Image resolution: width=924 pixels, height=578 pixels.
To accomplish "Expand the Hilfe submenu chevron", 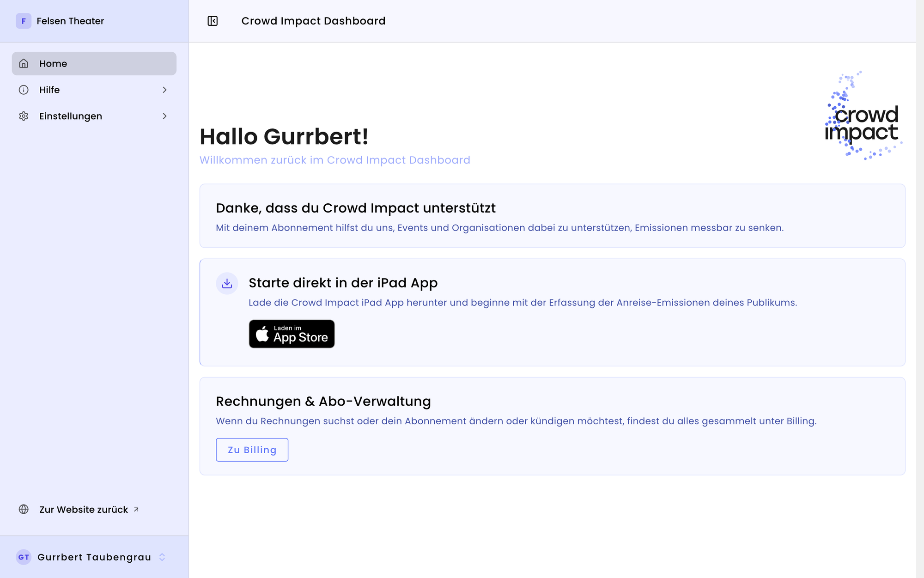I will pyautogui.click(x=164, y=90).
